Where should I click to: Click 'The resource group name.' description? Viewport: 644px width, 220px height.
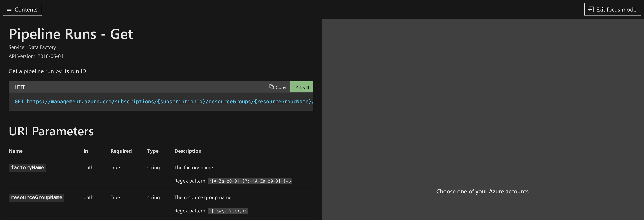(x=203, y=197)
